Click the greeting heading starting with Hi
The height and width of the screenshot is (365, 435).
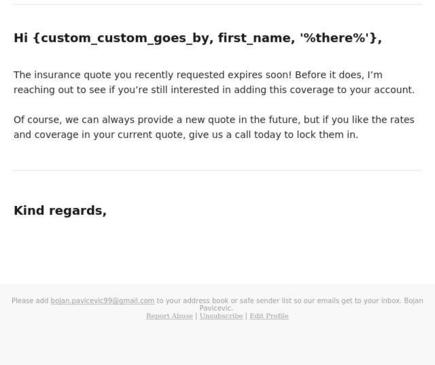[198, 38]
